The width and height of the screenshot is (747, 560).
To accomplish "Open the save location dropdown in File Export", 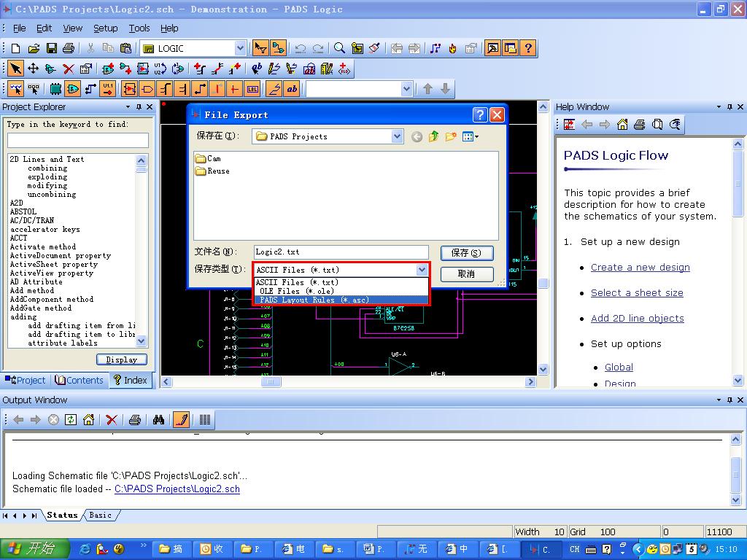I will point(398,136).
